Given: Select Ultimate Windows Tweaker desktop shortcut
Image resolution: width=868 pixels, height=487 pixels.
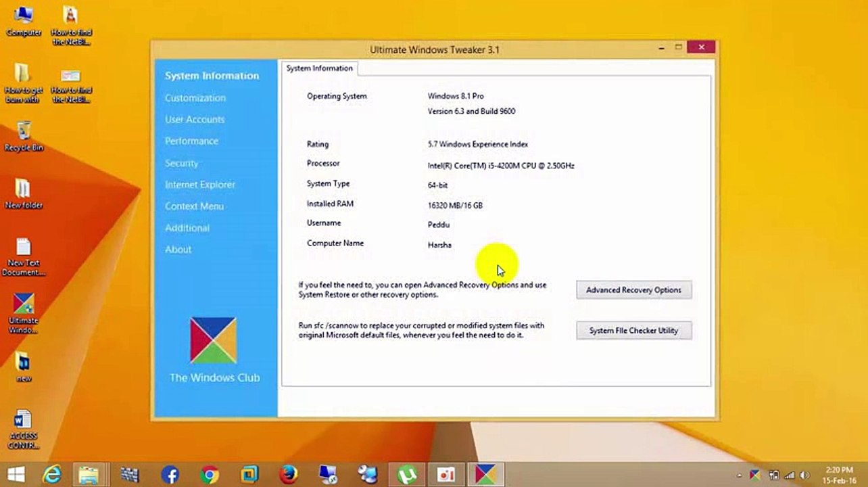Looking at the screenshot, I should [24, 313].
